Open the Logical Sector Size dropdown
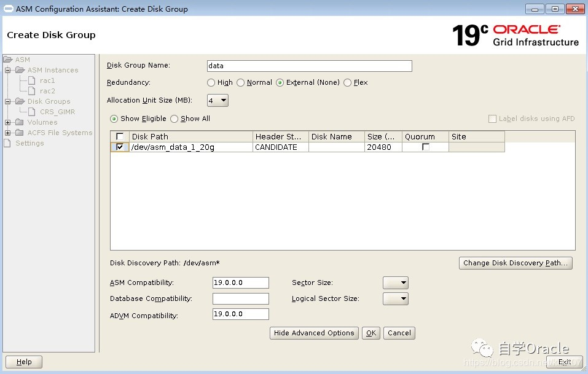588x374 pixels. (395, 298)
